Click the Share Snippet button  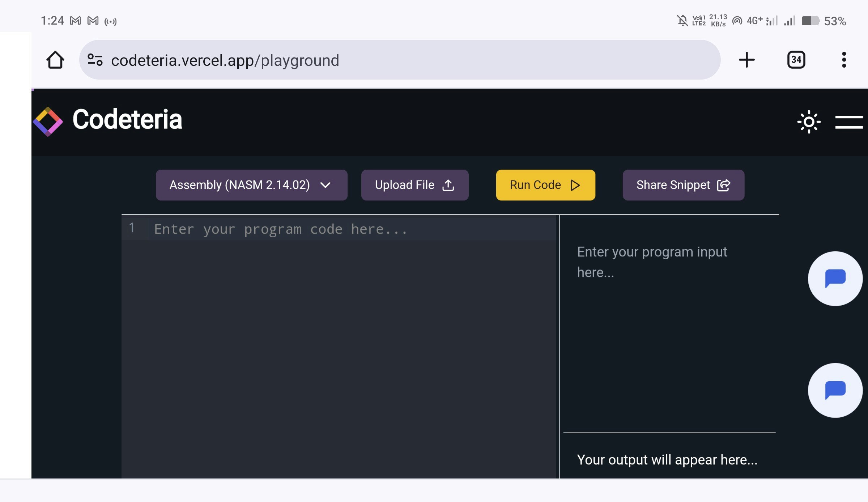(683, 185)
